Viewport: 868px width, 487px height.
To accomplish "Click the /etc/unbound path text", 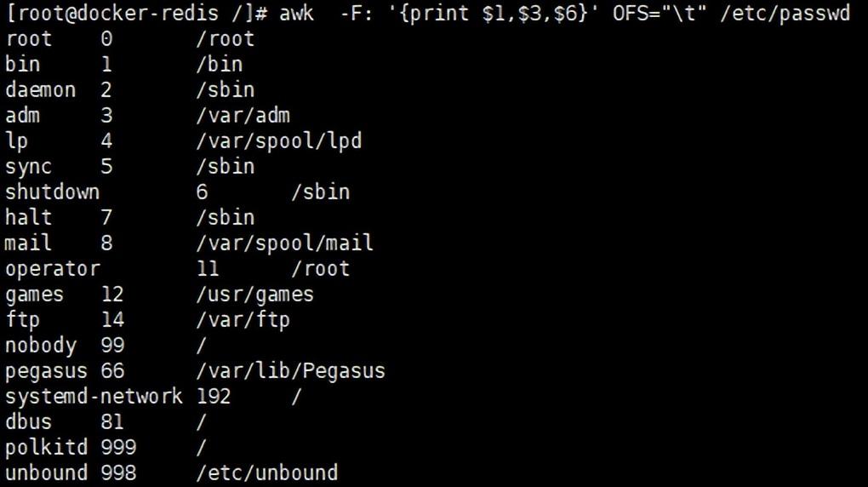I will [x=267, y=473].
